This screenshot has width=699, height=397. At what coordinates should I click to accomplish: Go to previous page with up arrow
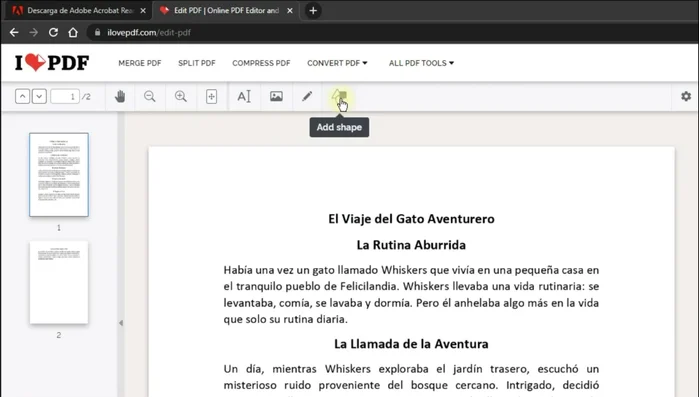22,96
